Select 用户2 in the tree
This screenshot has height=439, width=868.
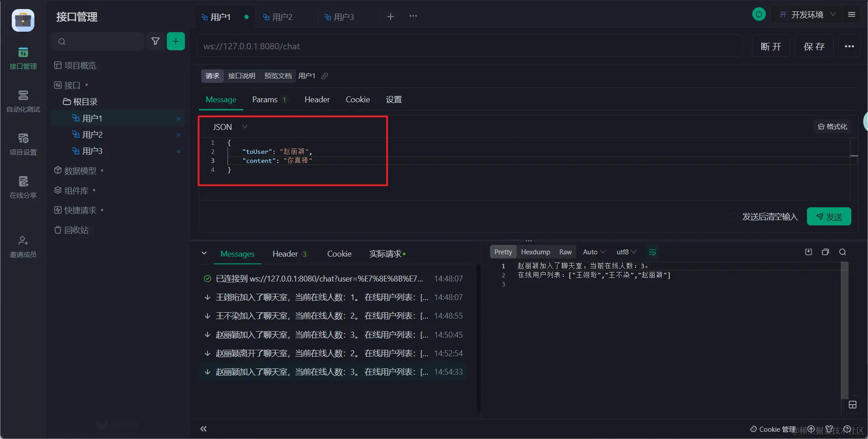118,135
